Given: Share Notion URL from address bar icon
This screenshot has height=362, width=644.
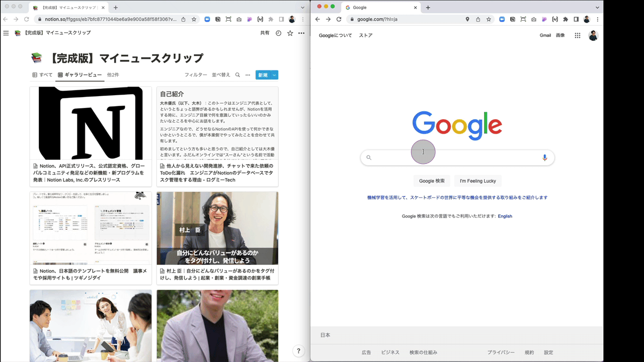Looking at the screenshot, I should pos(184,19).
